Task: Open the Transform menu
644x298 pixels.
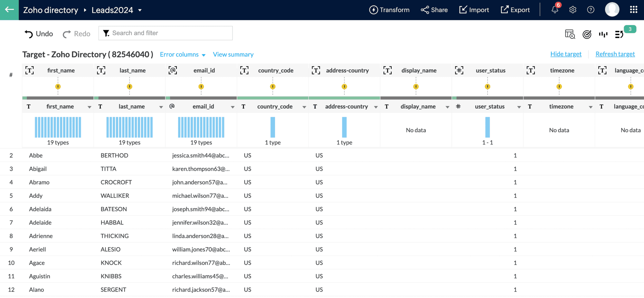Action: click(x=389, y=10)
